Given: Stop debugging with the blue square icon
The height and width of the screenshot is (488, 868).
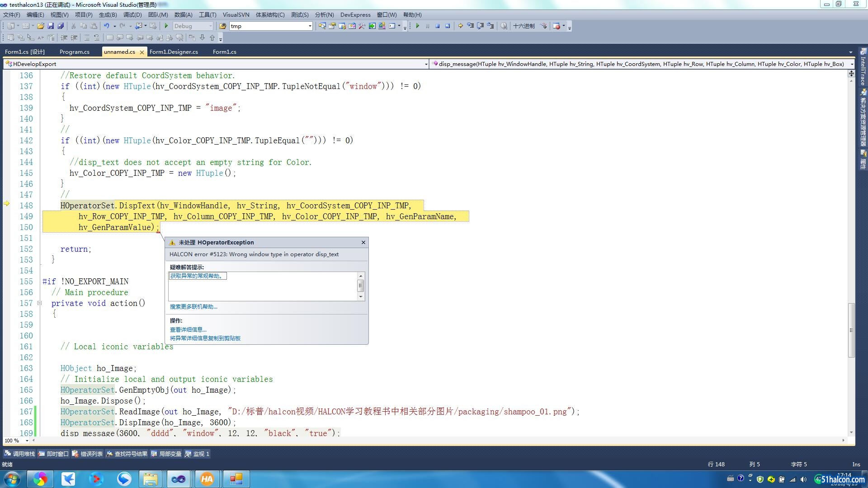Looking at the screenshot, I should pos(437,26).
